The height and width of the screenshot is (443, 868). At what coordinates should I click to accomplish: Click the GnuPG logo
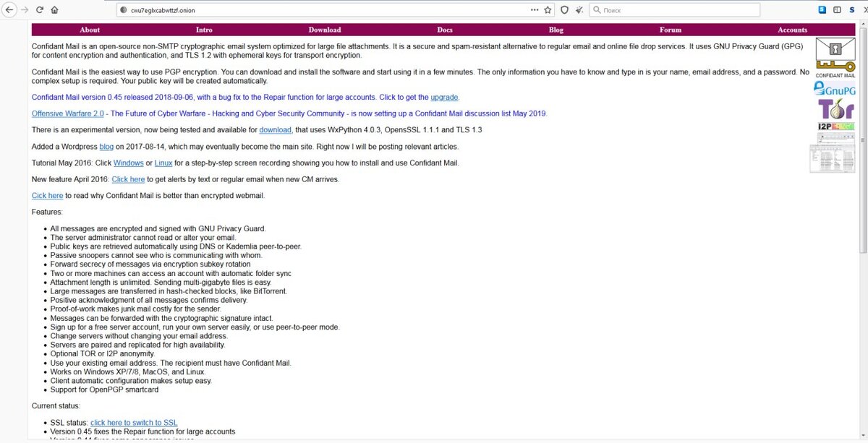click(x=835, y=89)
